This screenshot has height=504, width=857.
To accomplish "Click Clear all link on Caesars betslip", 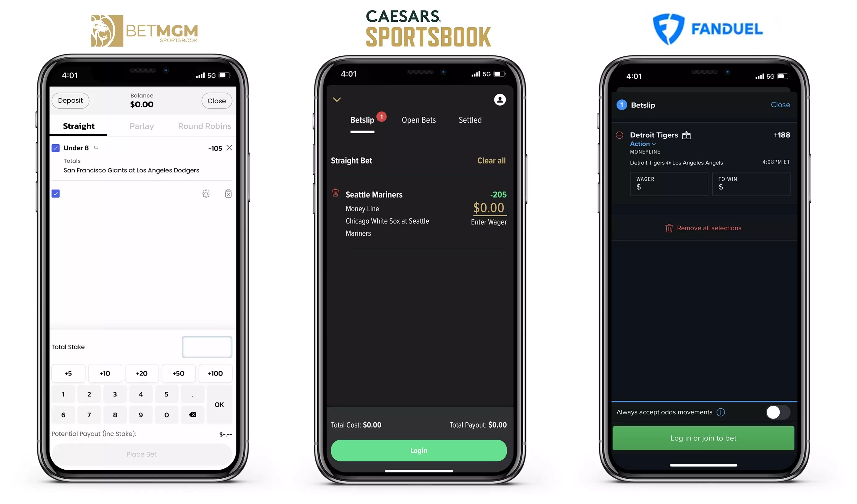I will 492,160.
